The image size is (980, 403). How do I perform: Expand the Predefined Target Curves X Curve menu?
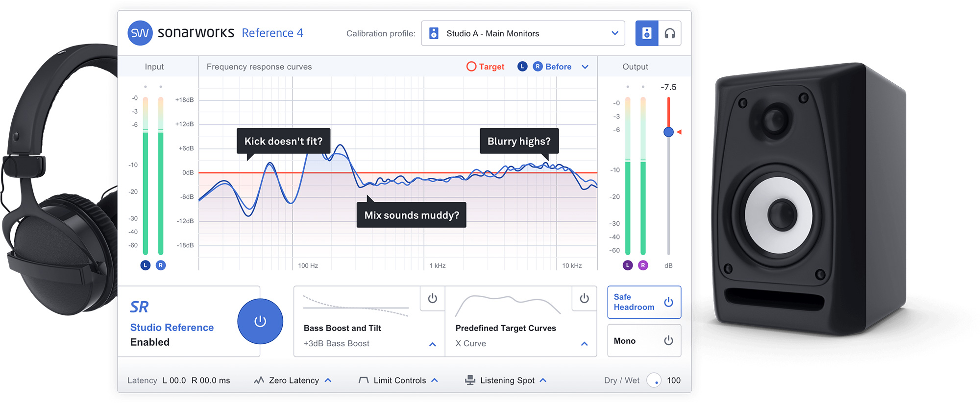pyautogui.click(x=584, y=344)
